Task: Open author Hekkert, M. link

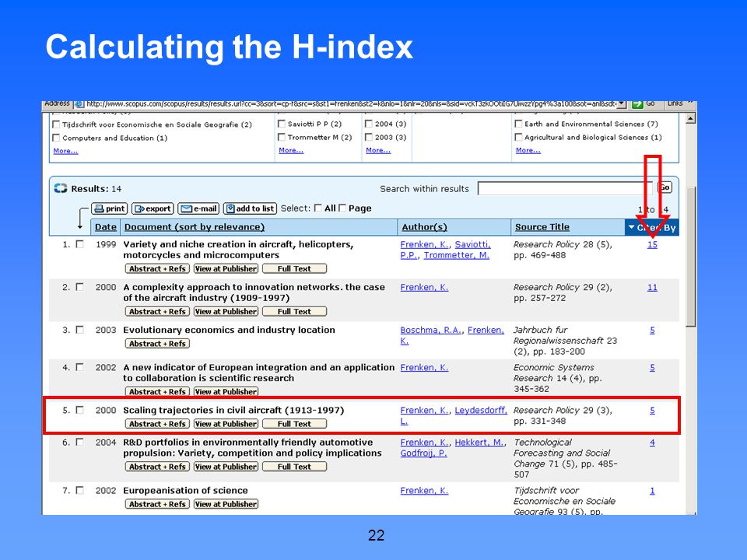Action: point(479,443)
